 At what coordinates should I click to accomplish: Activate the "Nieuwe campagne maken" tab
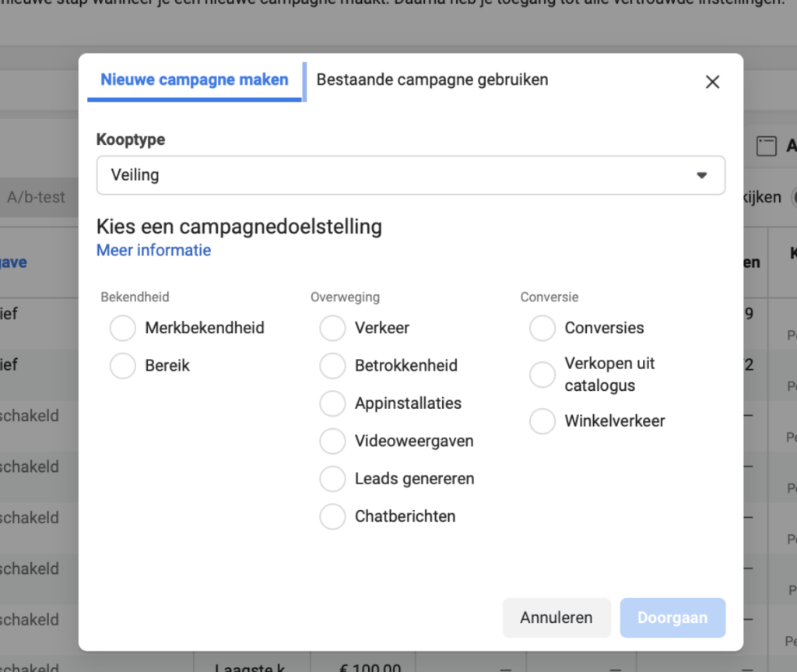pos(195,79)
